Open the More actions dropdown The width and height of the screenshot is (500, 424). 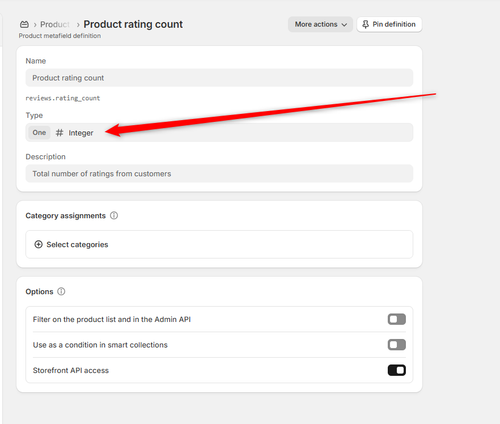pyautogui.click(x=320, y=24)
